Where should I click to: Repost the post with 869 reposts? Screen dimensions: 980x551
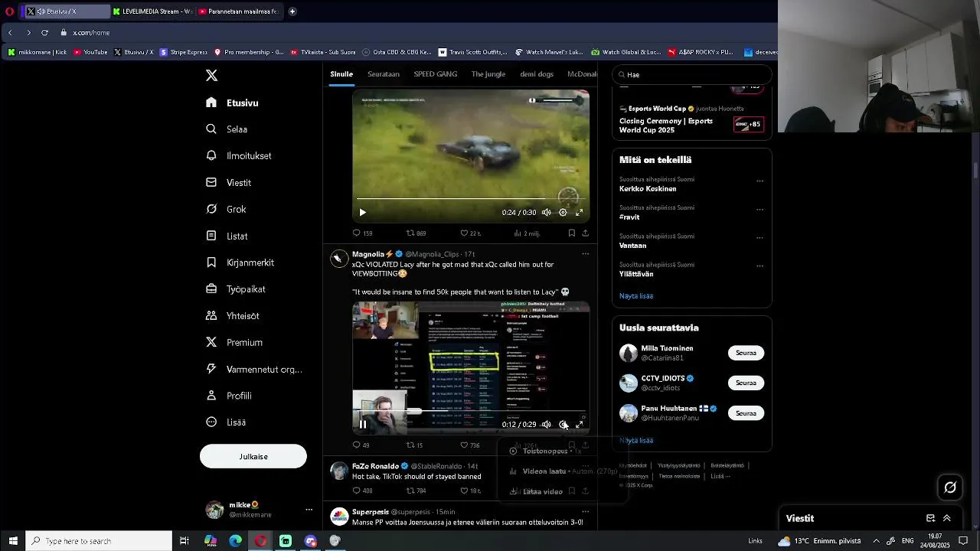pyautogui.click(x=416, y=233)
